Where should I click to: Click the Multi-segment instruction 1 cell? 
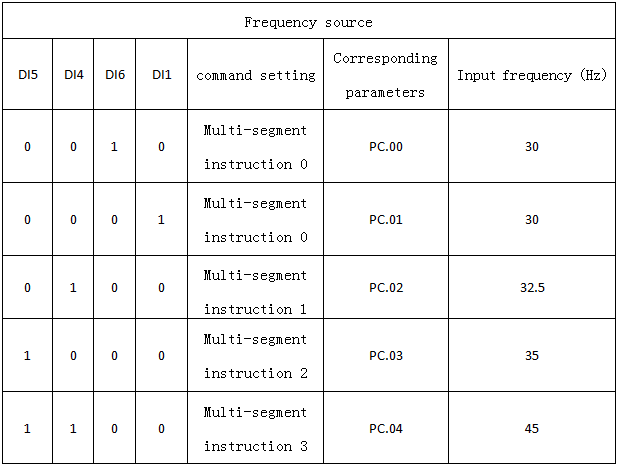(255, 288)
